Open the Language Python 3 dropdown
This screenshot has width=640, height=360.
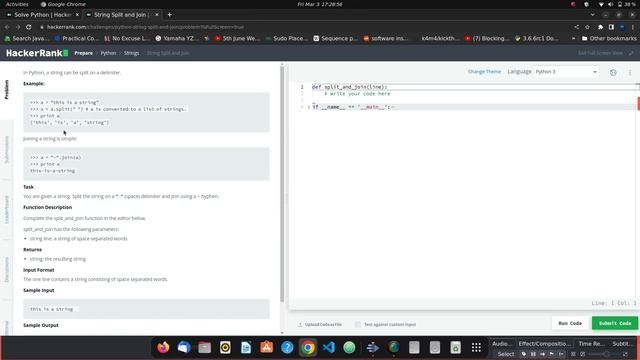click(x=566, y=72)
